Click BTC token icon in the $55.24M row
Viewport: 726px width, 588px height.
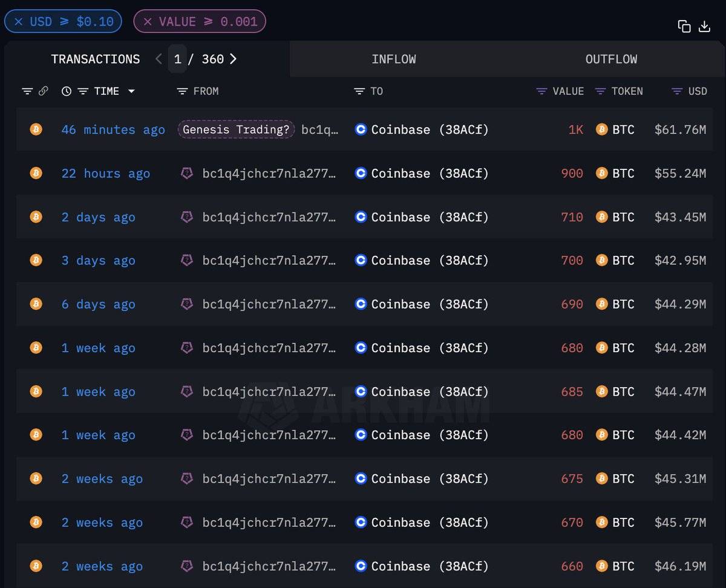(601, 173)
